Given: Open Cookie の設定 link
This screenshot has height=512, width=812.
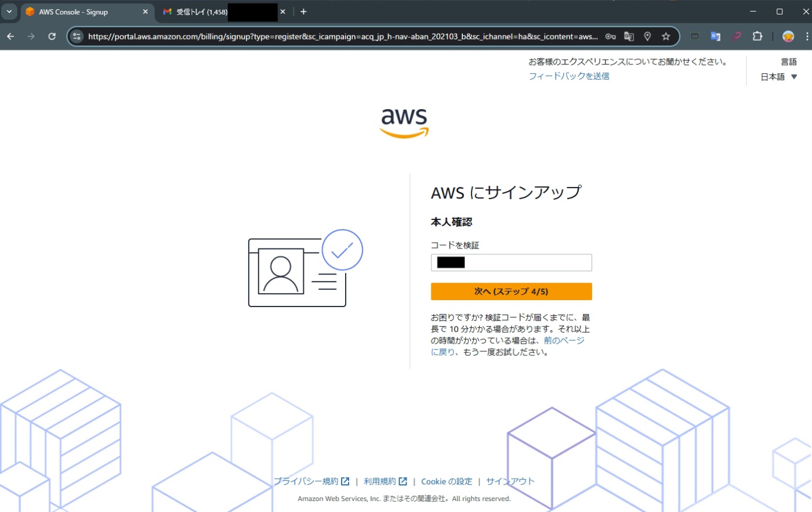Looking at the screenshot, I should [447, 481].
